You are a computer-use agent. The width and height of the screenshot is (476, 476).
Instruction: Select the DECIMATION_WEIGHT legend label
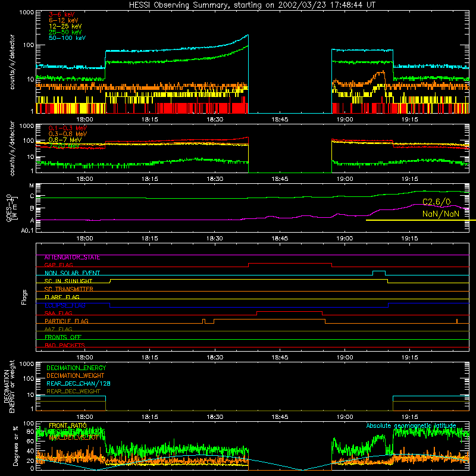(x=76, y=375)
